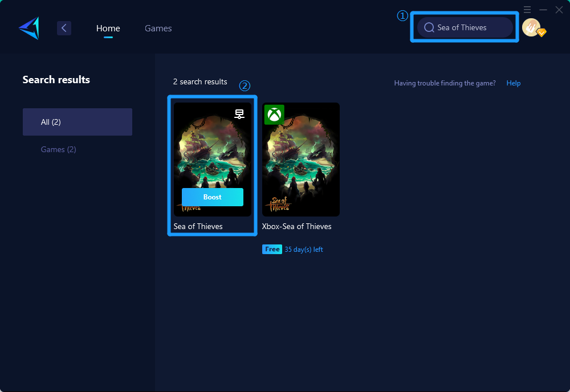Screen dimensions: 570x392
Task: Minimize the application window
Action: [543, 10]
